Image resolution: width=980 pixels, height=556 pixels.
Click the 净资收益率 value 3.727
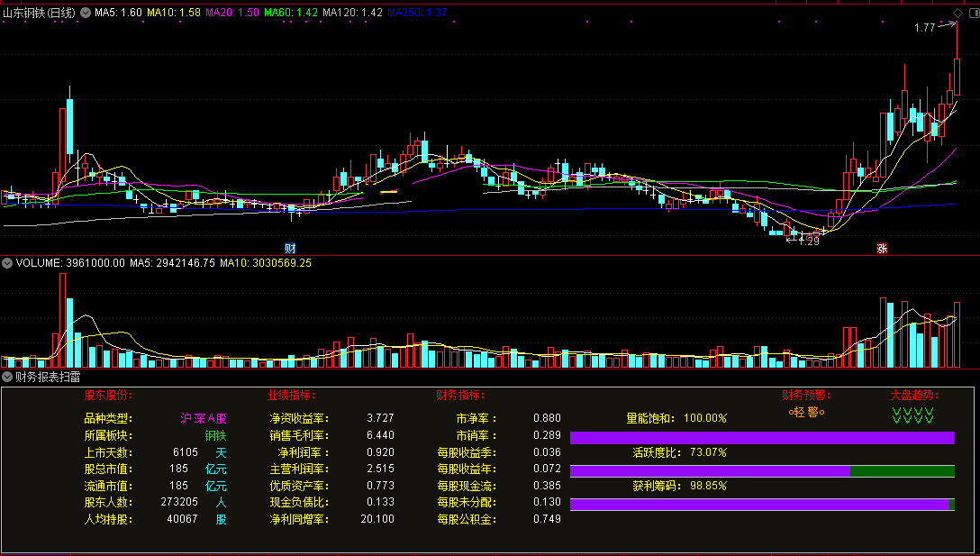381,418
